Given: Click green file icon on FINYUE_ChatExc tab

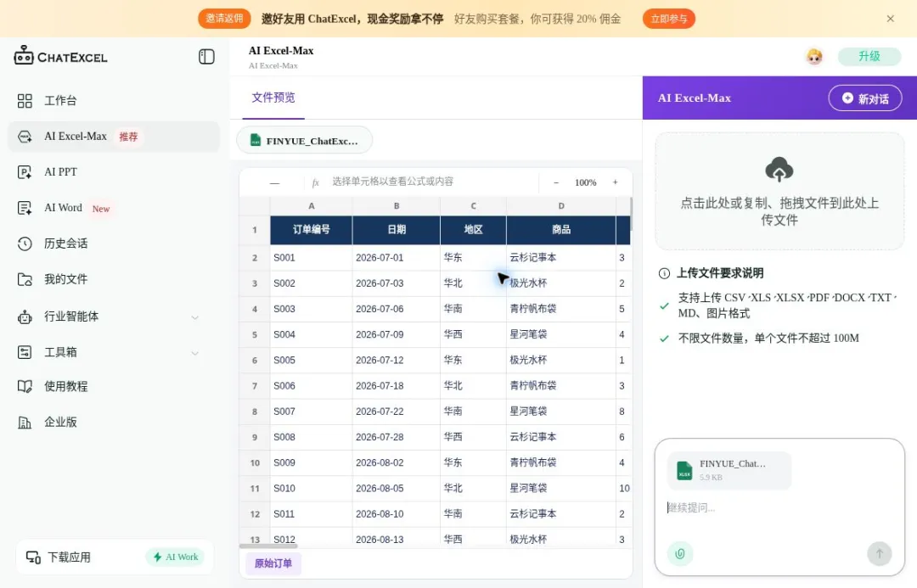Looking at the screenshot, I should pyautogui.click(x=256, y=140).
